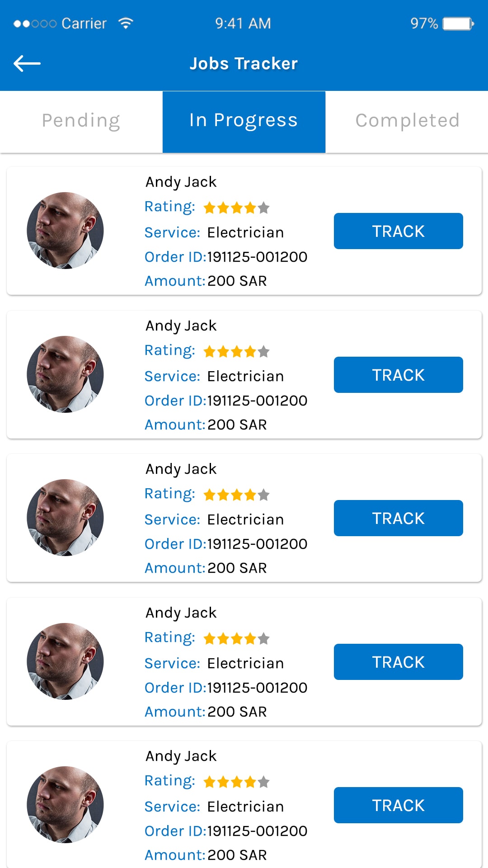Click the second job's star rating
The image size is (488, 868).
point(236,352)
